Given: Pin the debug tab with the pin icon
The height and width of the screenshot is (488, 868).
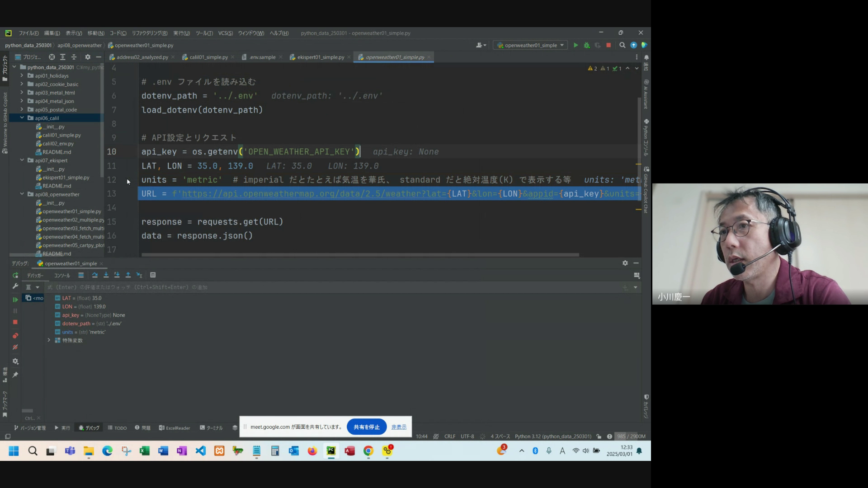Looking at the screenshot, I should pos(15,375).
